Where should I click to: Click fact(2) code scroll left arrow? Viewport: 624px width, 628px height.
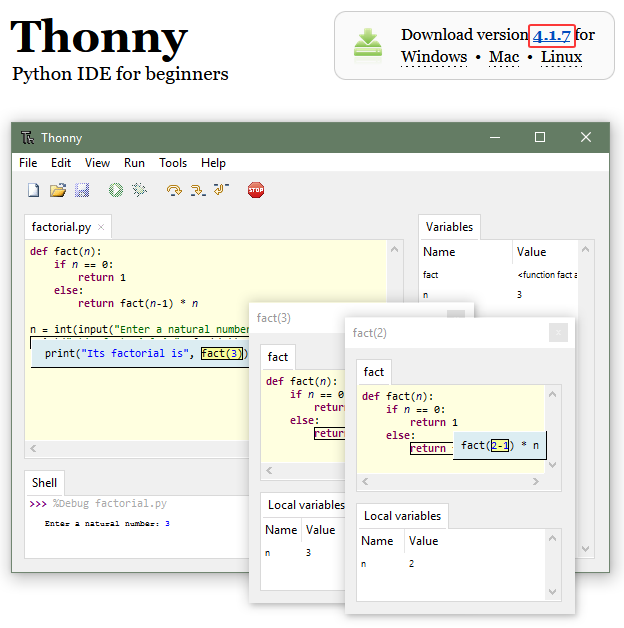click(x=365, y=481)
